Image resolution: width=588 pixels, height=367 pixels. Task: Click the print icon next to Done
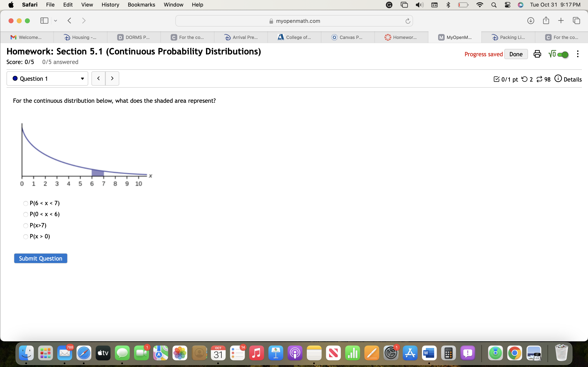point(537,54)
